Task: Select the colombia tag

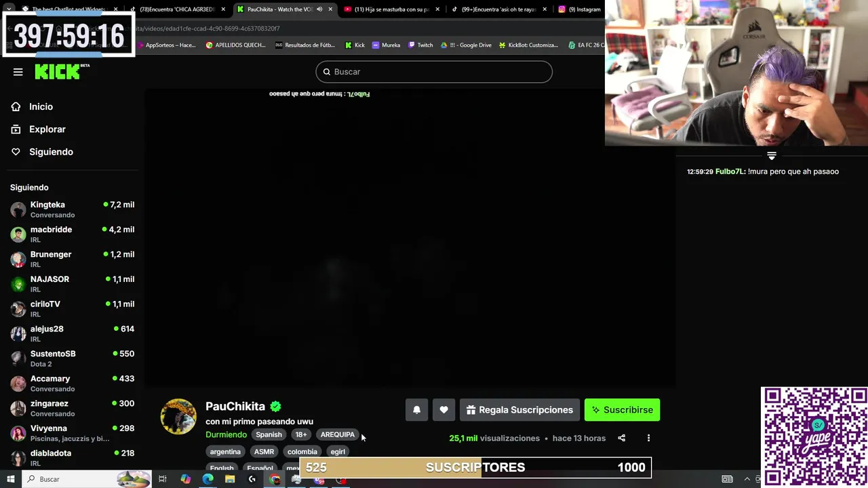Action: point(302,451)
